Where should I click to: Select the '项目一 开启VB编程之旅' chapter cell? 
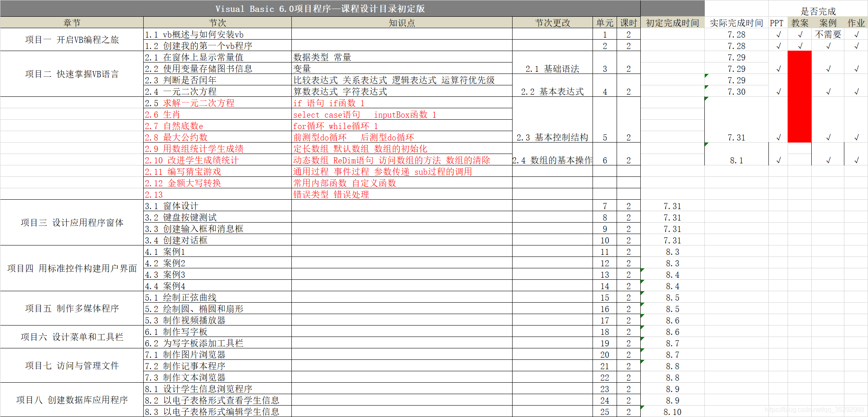point(72,40)
